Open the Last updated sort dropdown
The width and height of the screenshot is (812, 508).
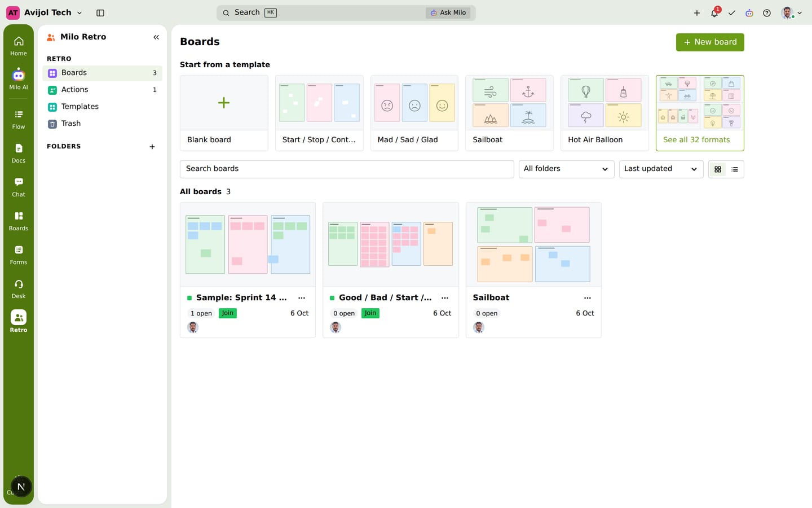click(661, 169)
